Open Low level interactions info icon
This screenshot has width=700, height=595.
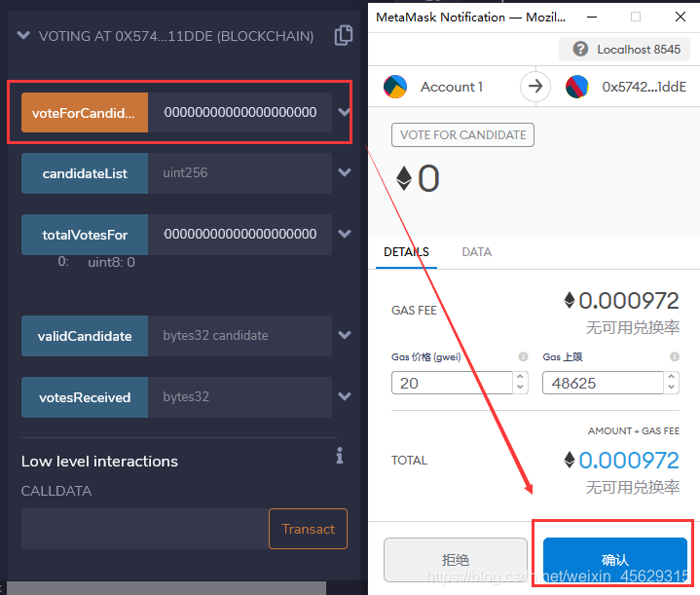340,456
